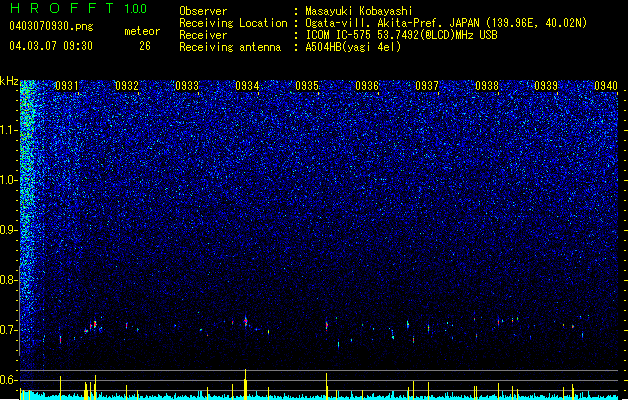Click the 1.0 frequency axis label
Screen dimensions: 629x400
[x=9, y=180]
